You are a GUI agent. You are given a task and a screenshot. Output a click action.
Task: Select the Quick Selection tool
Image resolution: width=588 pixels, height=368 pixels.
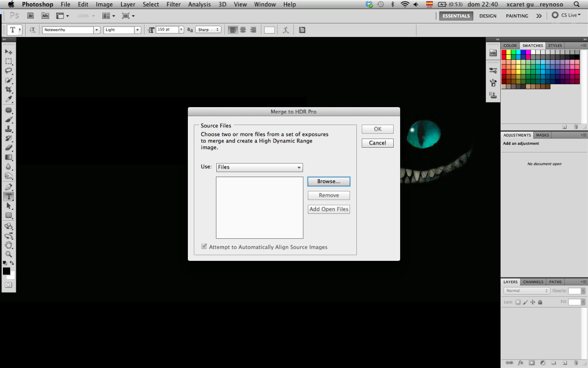point(9,80)
